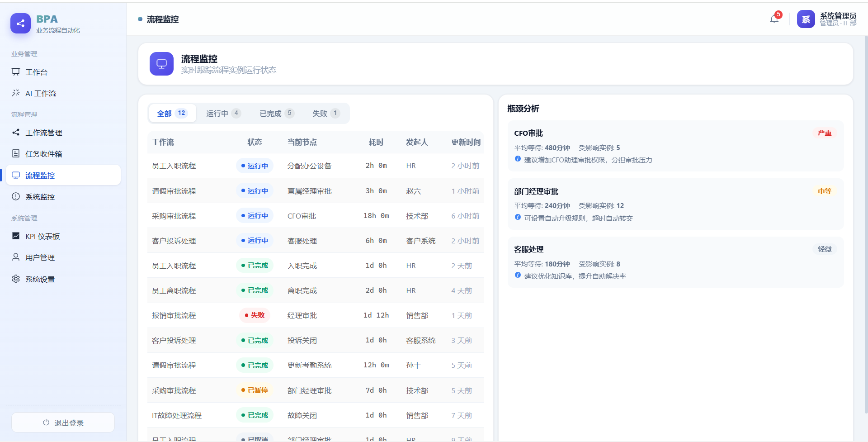
Task: Click the 状态 column header
Action: pyautogui.click(x=255, y=142)
